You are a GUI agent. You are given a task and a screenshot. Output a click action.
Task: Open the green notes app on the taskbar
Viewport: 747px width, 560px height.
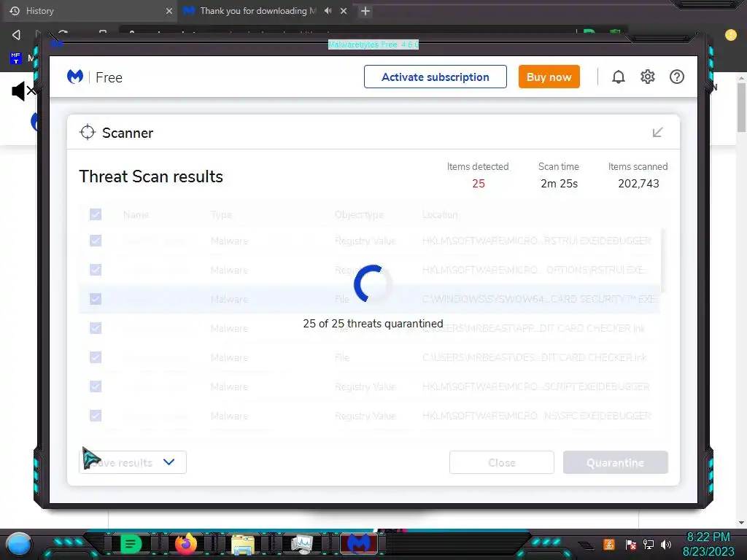click(131, 544)
